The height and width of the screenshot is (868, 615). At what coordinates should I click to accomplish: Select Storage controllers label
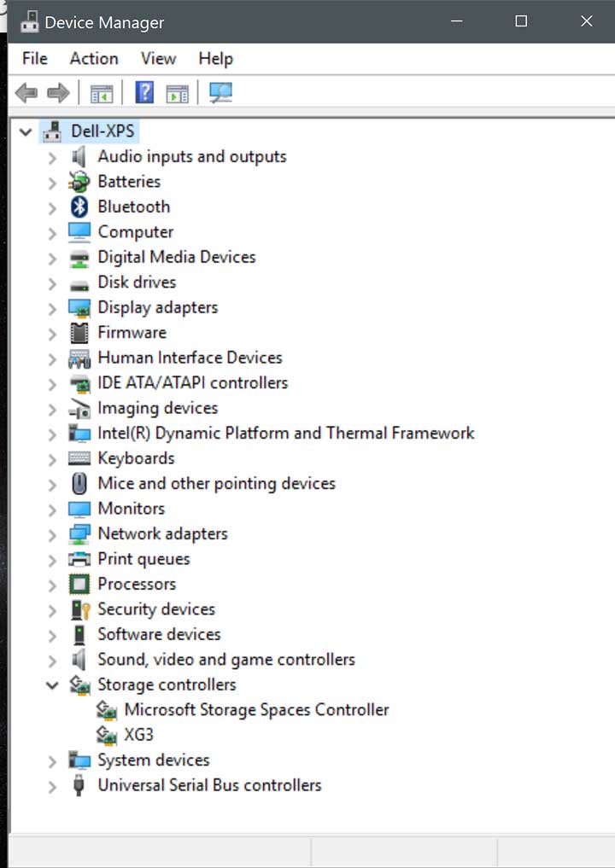click(x=167, y=684)
